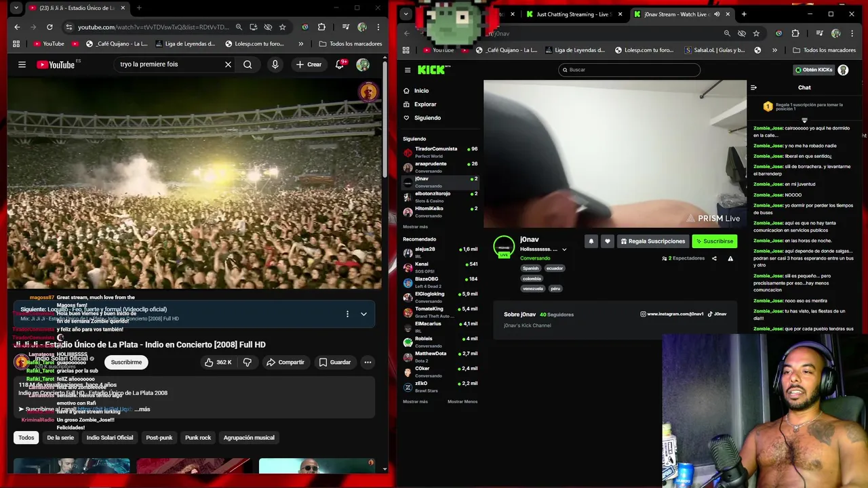
Task: Go back in the YouTube browser window
Action: pyautogui.click(x=17, y=27)
